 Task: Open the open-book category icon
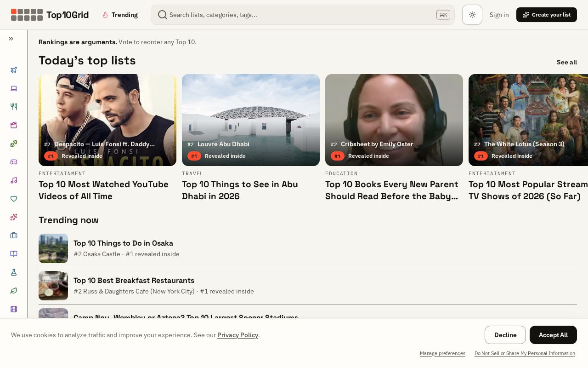(x=14, y=254)
